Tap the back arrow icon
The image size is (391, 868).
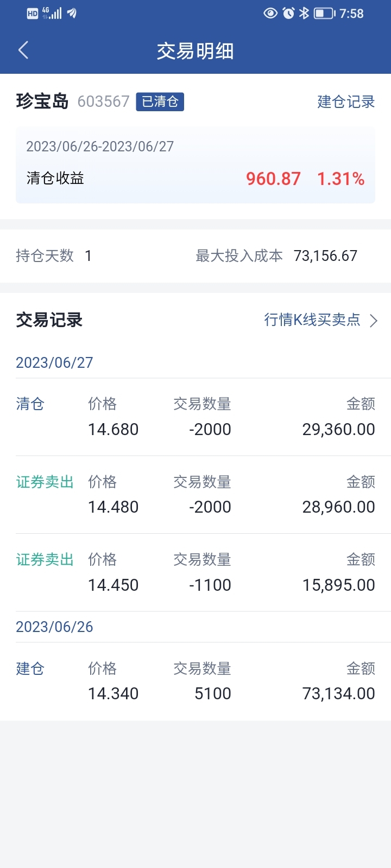pyautogui.click(x=23, y=50)
